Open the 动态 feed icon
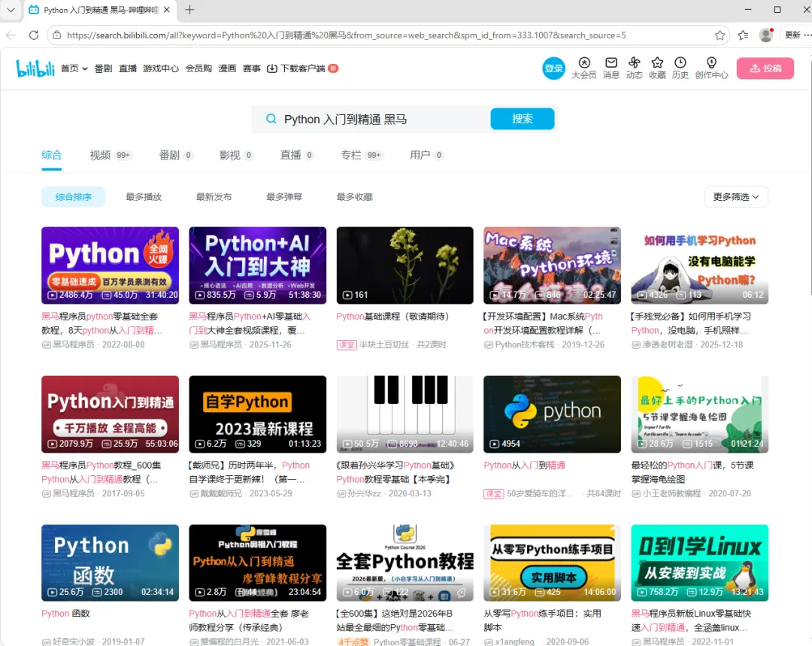 click(635, 68)
